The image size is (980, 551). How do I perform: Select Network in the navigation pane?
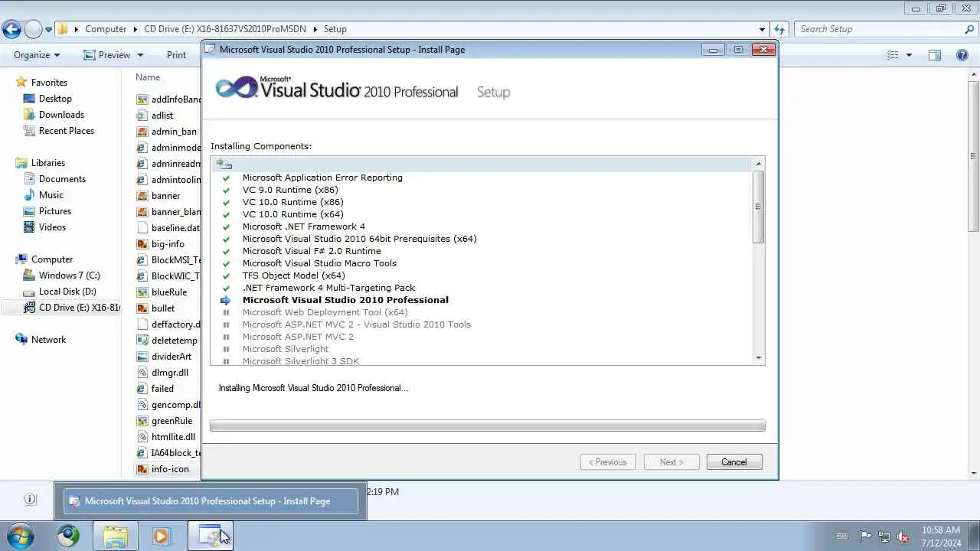pyautogui.click(x=48, y=340)
